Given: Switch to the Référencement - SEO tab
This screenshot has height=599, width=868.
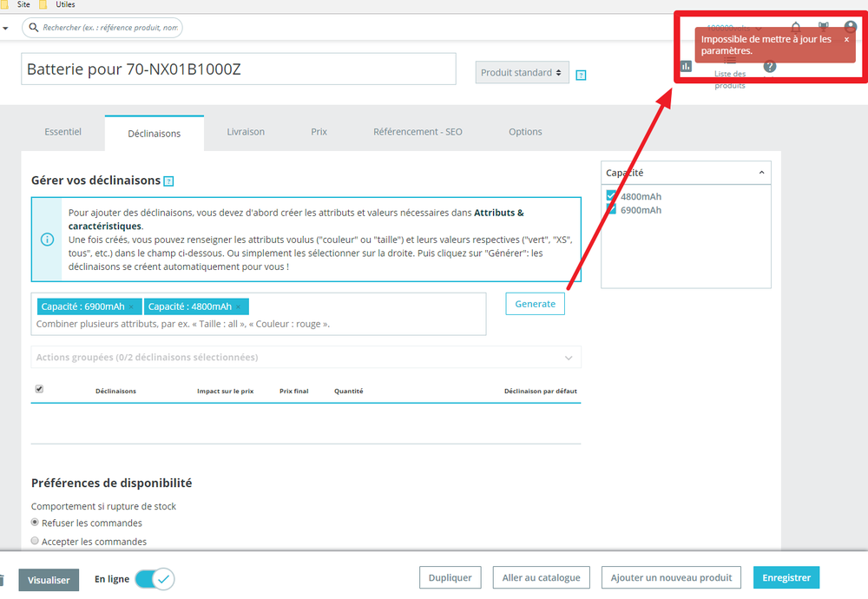Looking at the screenshot, I should [x=418, y=132].
